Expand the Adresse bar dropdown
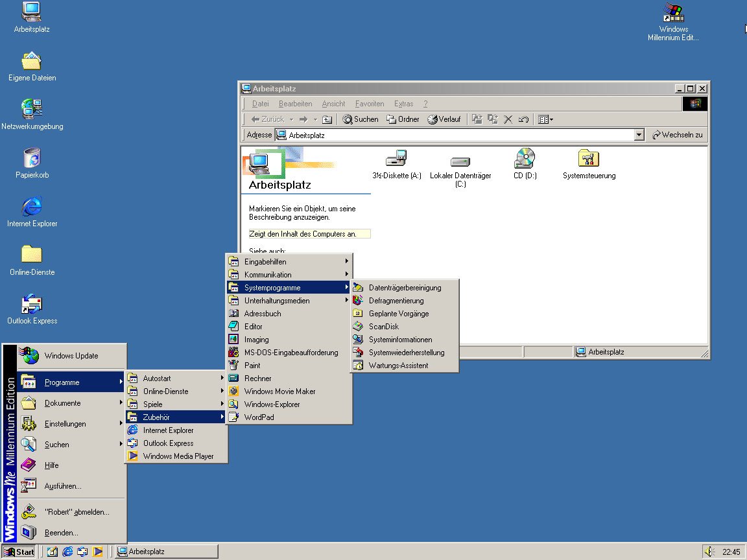 [x=639, y=135]
